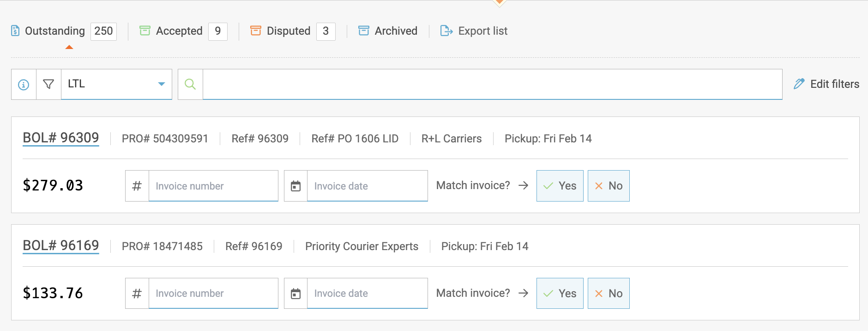The width and height of the screenshot is (868, 331).
Task: Select Yes for BOL# 96169 invoice match
Action: 560,293
